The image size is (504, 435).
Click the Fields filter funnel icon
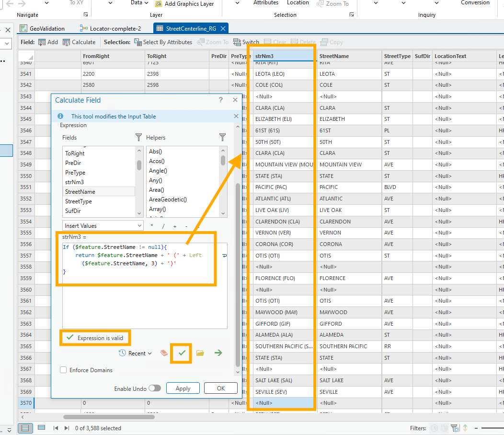coord(138,138)
